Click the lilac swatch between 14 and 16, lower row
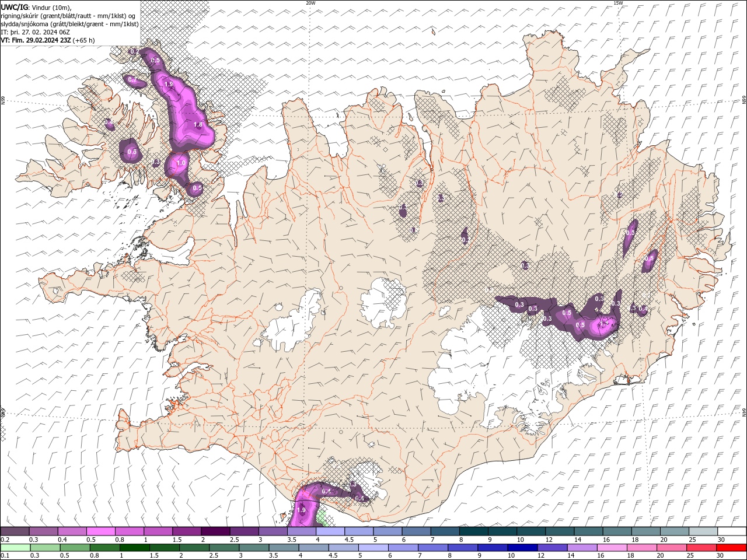The image size is (747, 560). click(582, 548)
